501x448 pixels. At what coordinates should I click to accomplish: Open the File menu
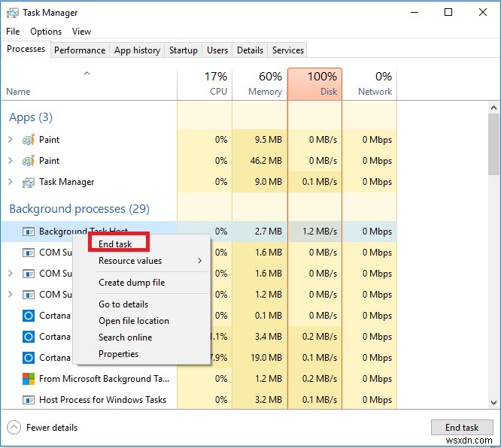pyautogui.click(x=13, y=32)
